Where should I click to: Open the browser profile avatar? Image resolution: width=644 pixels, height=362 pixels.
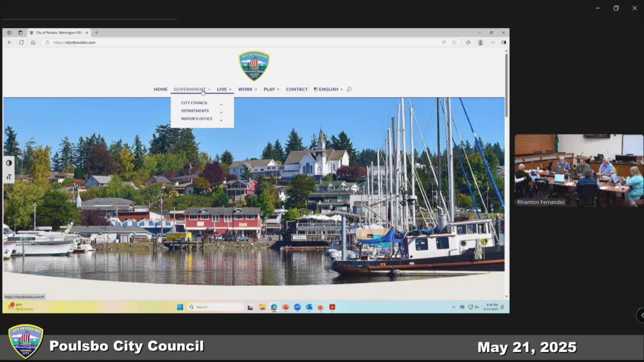tap(480, 42)
